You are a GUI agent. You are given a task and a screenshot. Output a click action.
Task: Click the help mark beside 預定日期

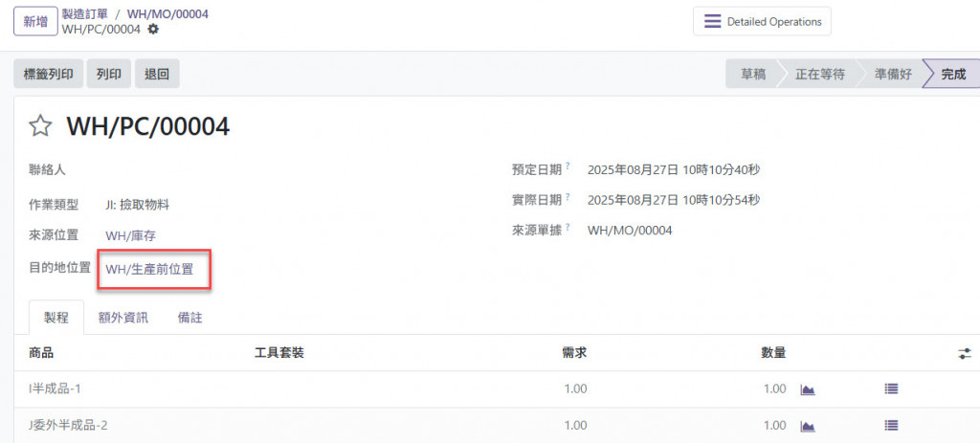[x=568, y=166]
